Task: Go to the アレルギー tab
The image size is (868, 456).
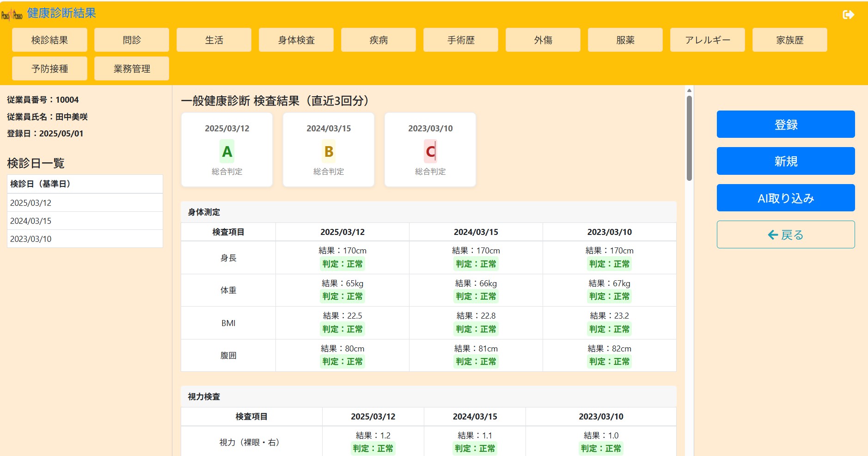Action: 707,40
